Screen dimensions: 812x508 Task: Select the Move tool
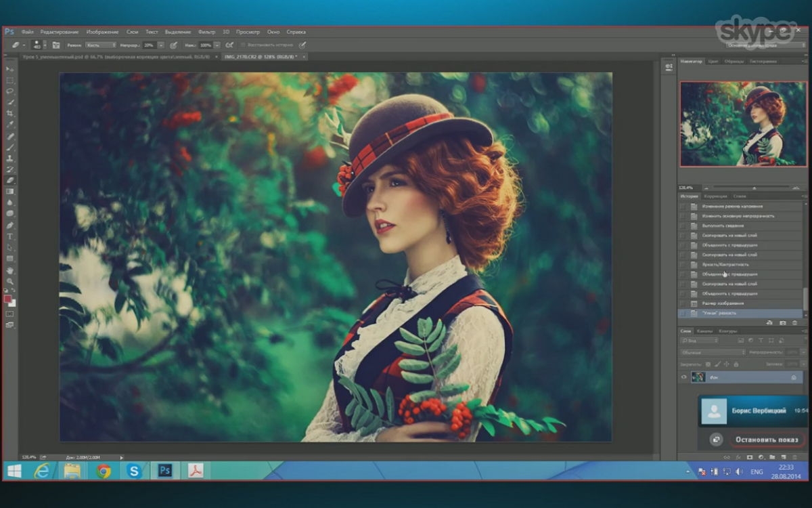[x=10, y=69]
